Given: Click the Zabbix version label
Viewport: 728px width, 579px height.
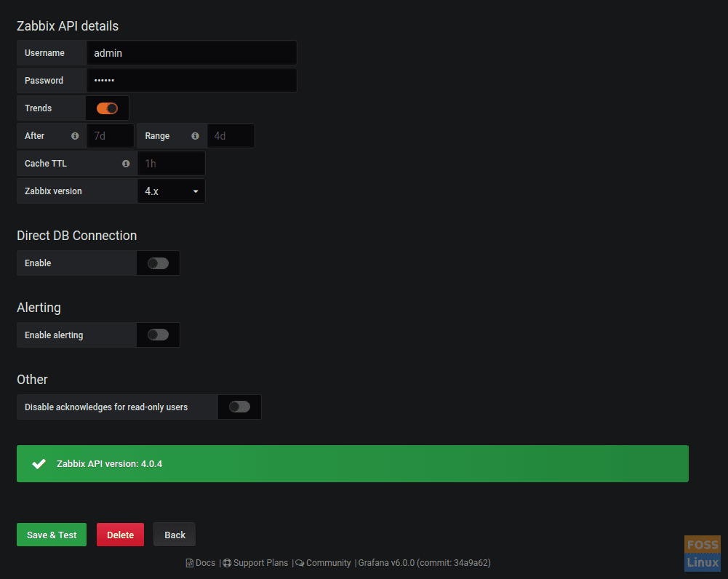Looking at the screenshot, I should point(53,191).
